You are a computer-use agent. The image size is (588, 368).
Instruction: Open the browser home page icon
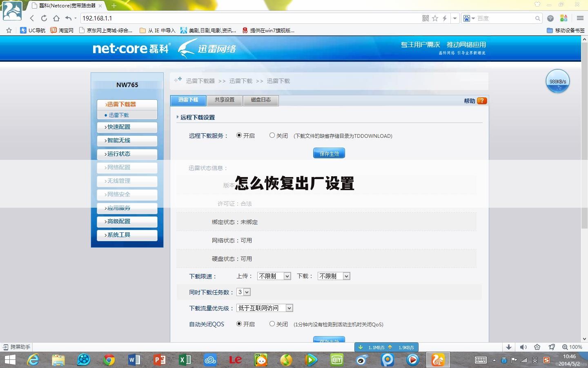[56, 18]
